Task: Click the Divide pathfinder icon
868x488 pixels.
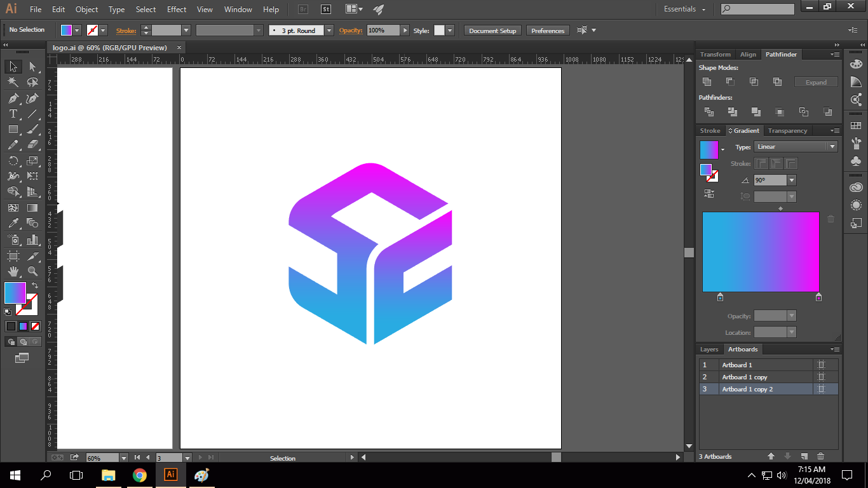Action: pyautogui.click(x=709, y=112)
